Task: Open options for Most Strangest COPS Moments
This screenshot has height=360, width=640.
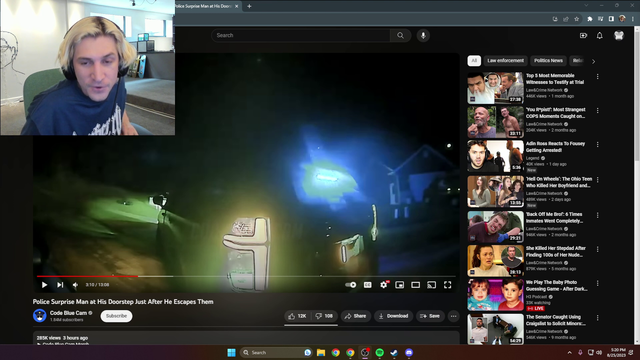Action: (x=598, y=111)
